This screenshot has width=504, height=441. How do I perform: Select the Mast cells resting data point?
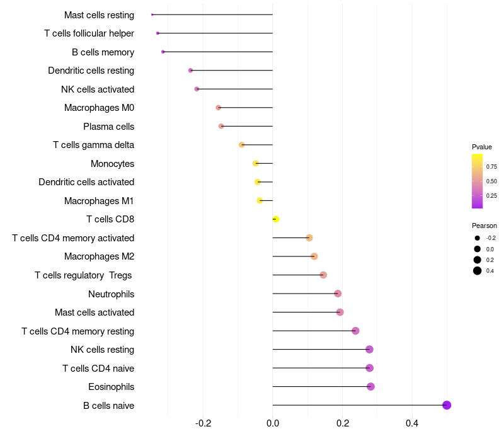[152, 14]
